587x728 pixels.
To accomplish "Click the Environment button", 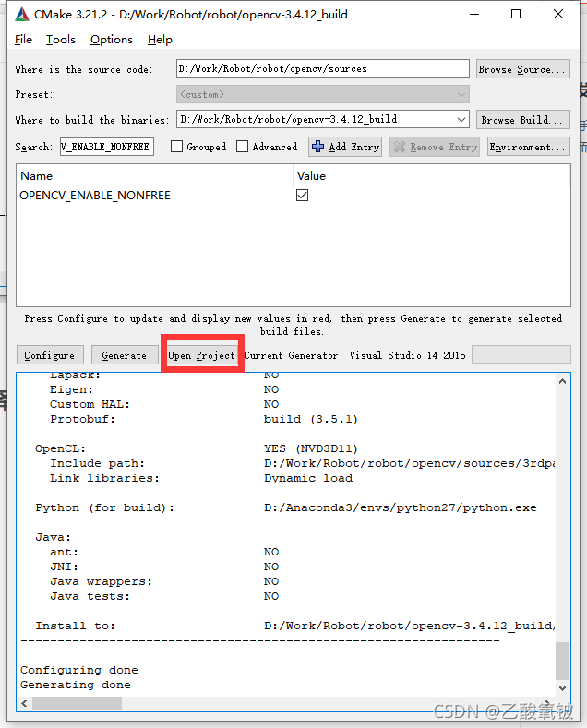I will point(529,147).
